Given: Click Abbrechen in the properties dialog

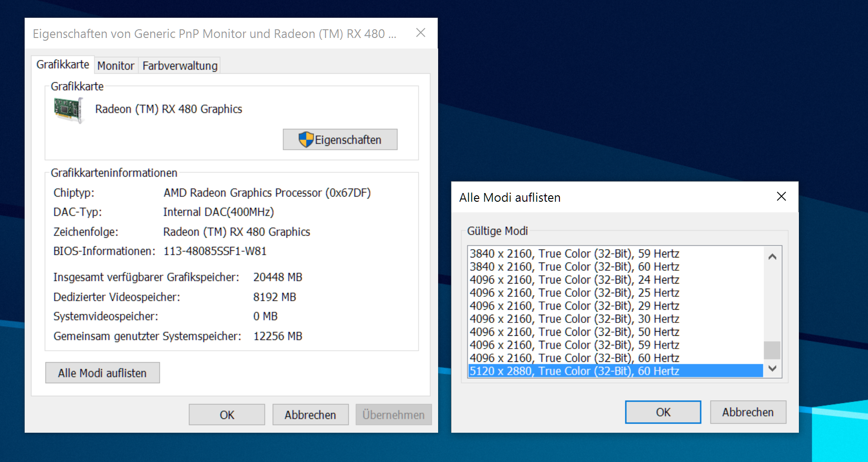Looking at the screenshot, I should 310,414.
